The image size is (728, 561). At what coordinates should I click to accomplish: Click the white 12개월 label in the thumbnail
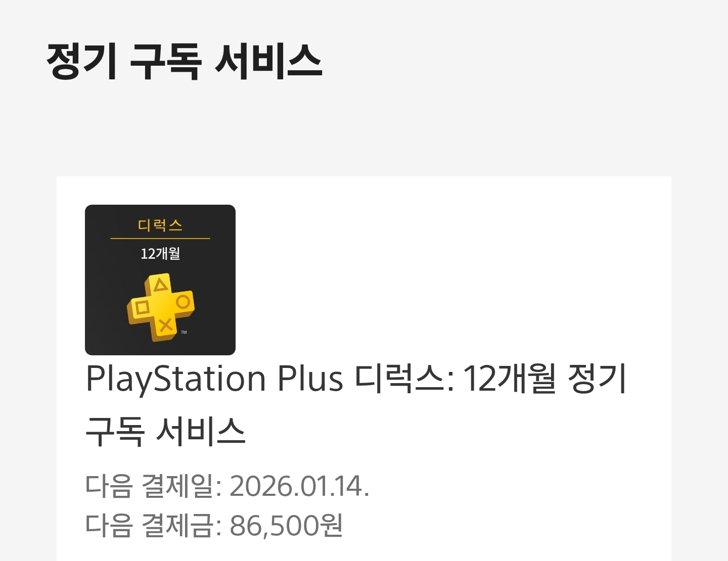click(x=160, y=253)
